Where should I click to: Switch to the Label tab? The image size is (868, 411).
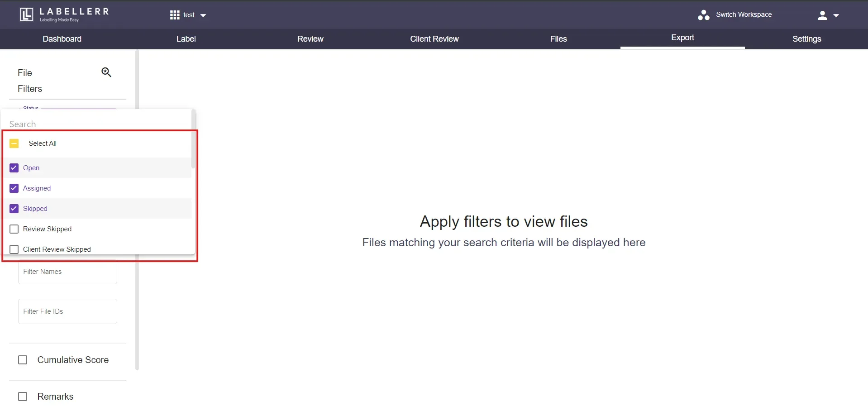coord(186,39)
